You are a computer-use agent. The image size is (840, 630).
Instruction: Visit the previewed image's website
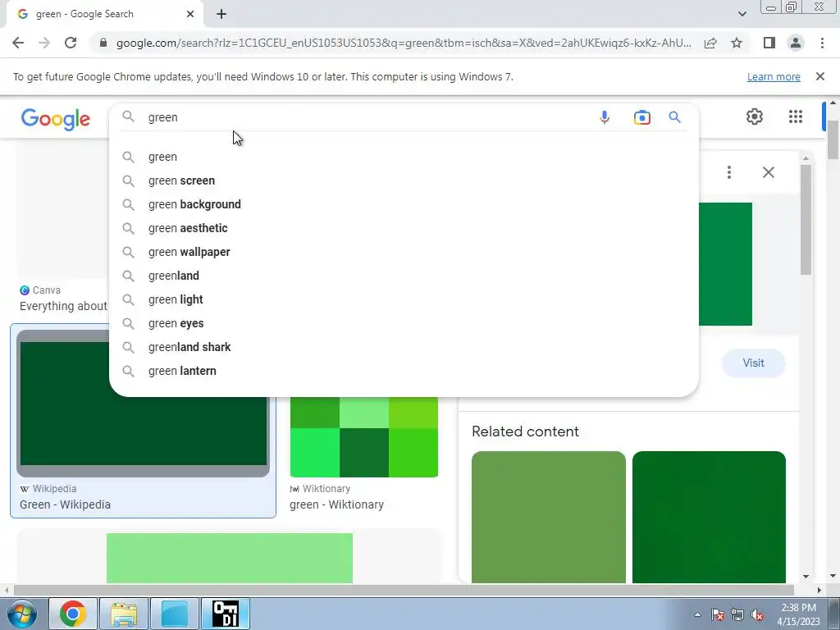753,363
